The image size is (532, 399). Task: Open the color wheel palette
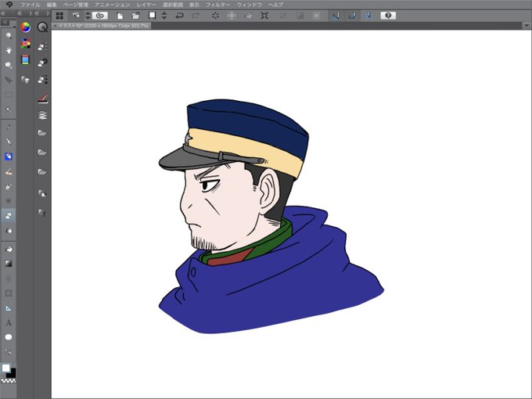[x=26, y=27]
